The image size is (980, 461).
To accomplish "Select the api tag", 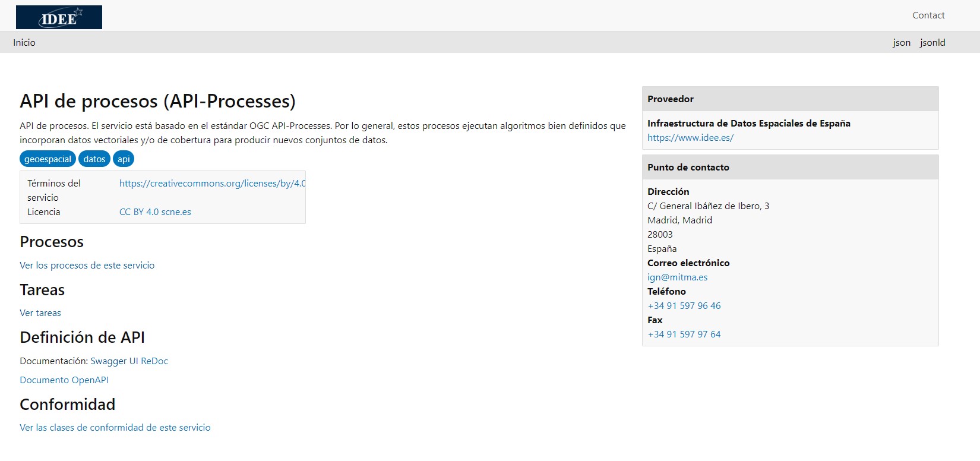I will (x=124, y=159).
